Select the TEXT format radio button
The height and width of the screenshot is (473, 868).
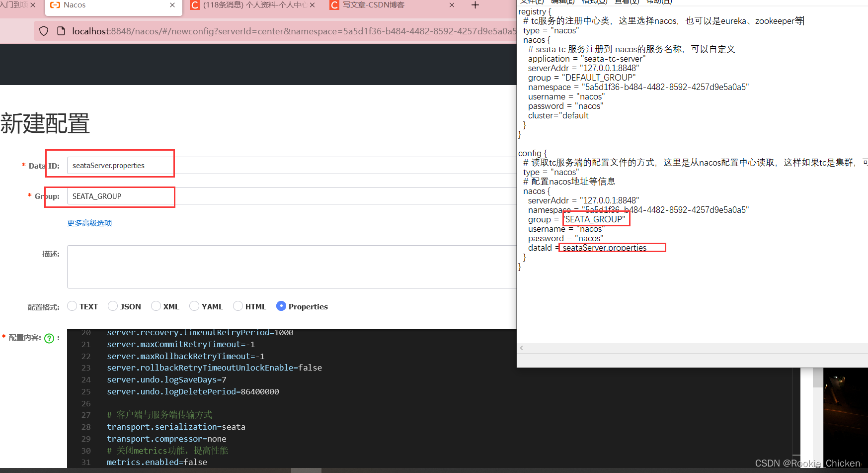click(x=72, y=306)
